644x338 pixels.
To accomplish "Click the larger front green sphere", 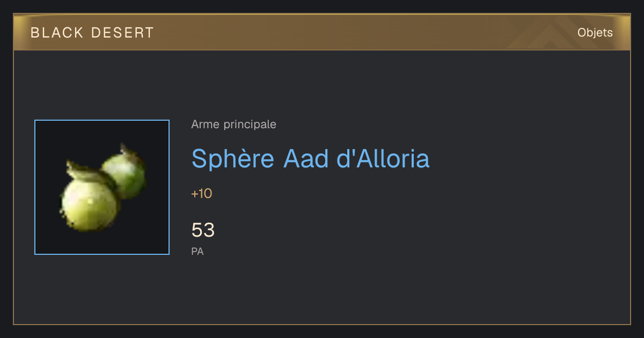I will pos(90,205).
